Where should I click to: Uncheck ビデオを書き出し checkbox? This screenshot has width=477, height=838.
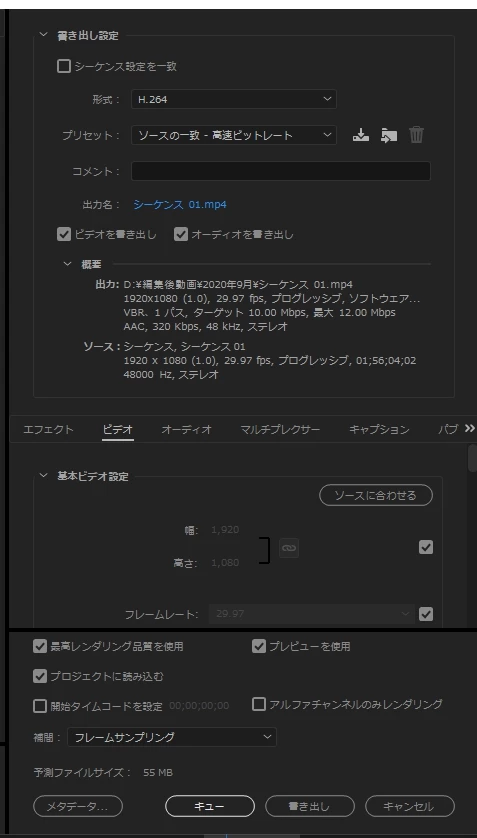(x=64, y=234)
